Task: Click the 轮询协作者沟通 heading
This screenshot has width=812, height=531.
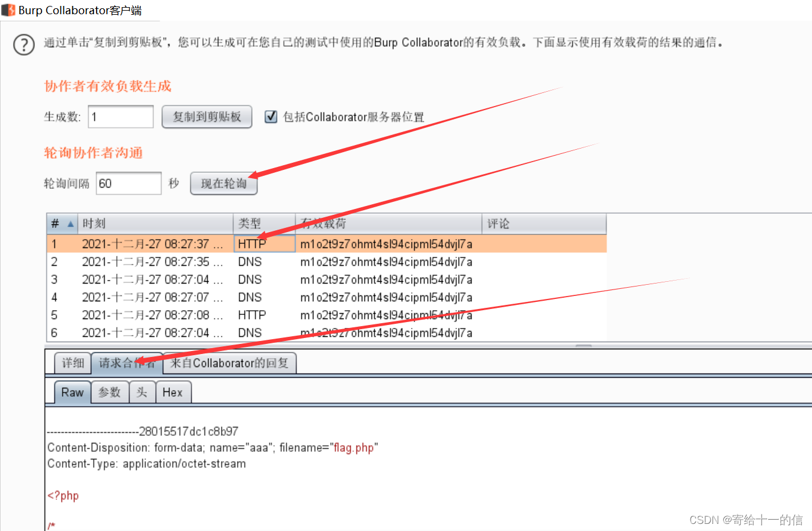Action: (94, 153)
